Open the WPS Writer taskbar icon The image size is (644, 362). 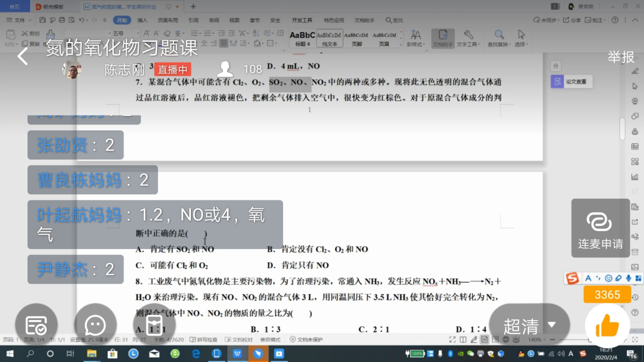tap(237, 354)
